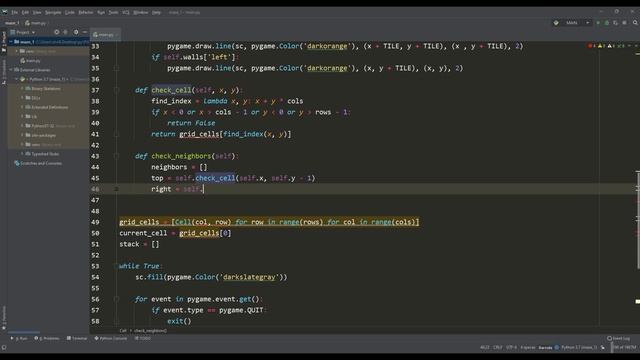Click the expand/collapse all icon in Project panel

pos(65,32)
